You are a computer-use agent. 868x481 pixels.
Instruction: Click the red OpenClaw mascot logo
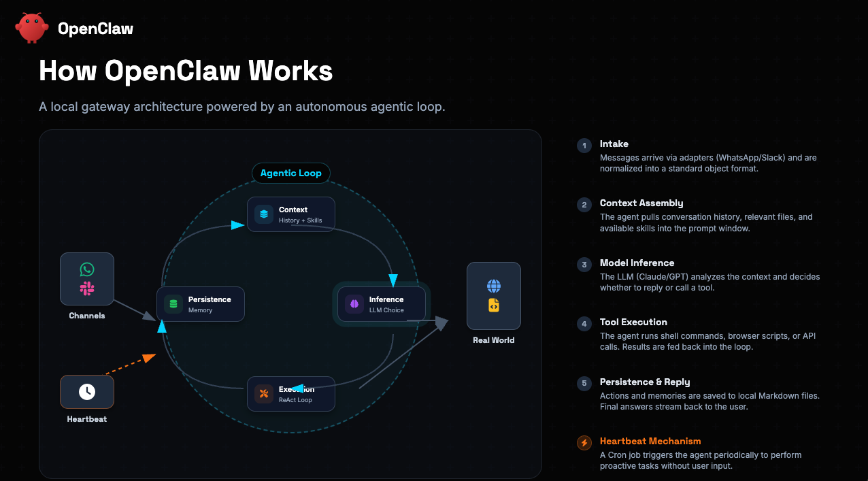32,28
